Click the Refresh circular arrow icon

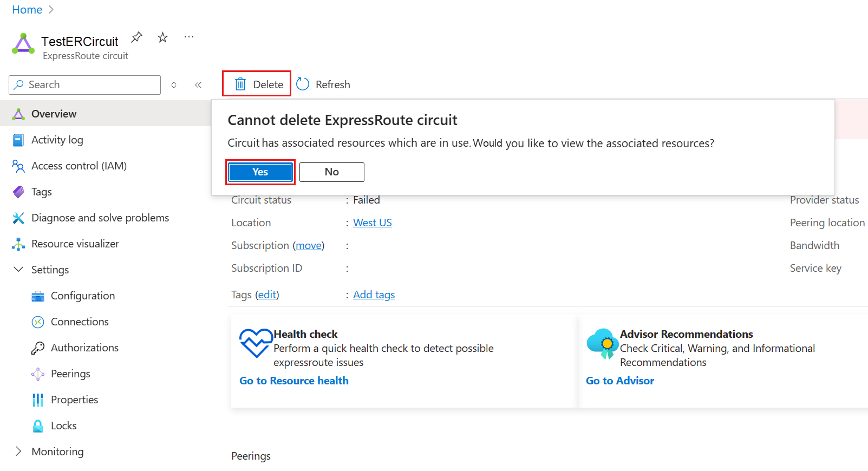tap(303, 84)
